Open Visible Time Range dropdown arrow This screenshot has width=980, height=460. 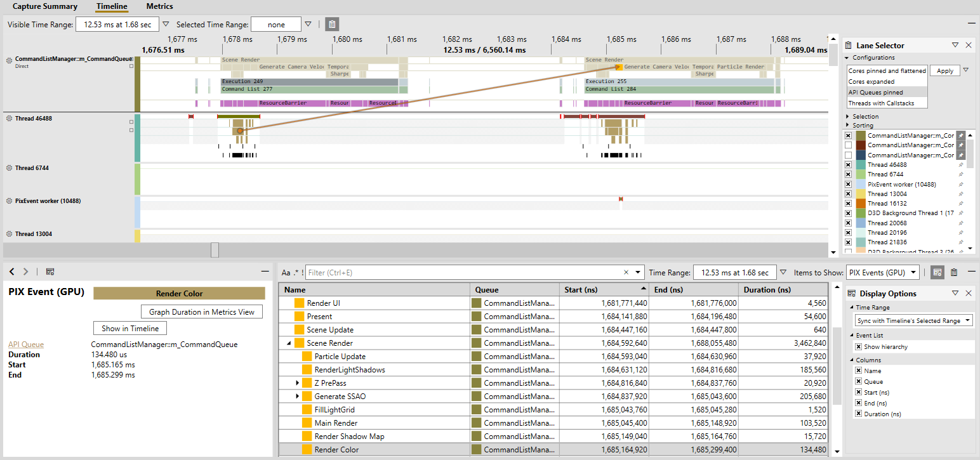(166, 25)
